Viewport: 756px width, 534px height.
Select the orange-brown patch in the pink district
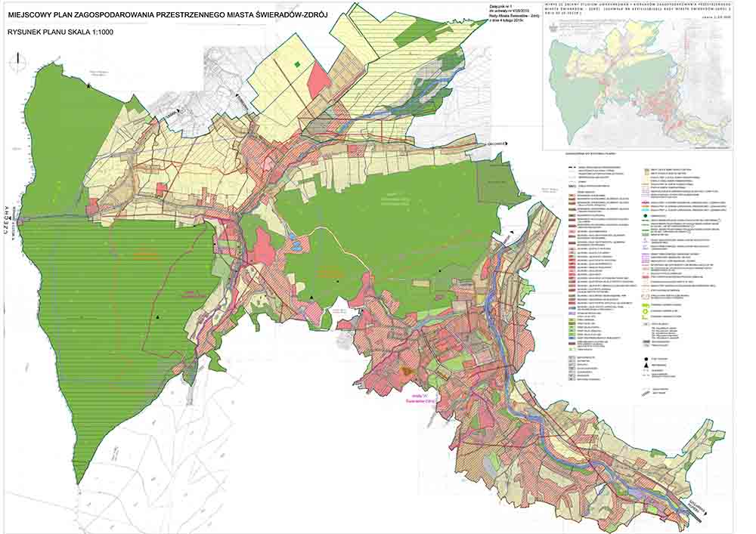(408, 371)
